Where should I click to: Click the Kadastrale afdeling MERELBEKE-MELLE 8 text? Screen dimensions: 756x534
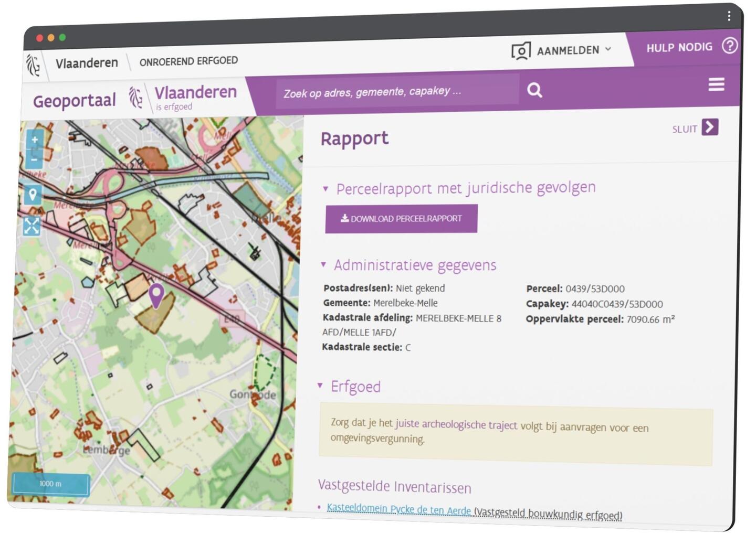coord(412,318)
